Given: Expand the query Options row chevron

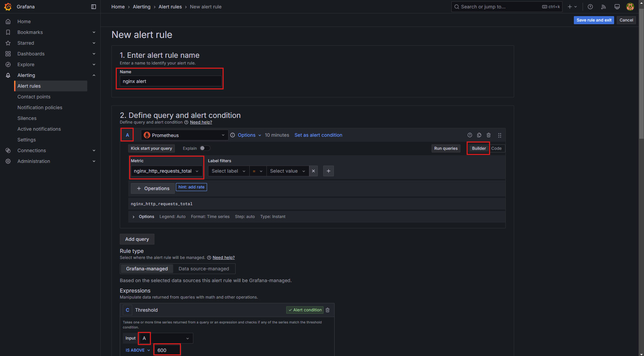Looking at the screenshot, I should (x=134, y=217).
